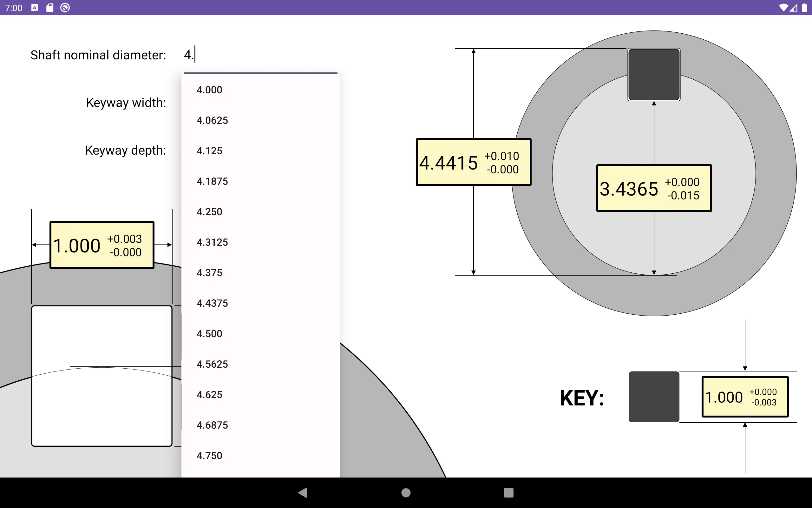The height and width of the screenshot is (508, 812).
Task: Select 4.500 in the list
Action: pos(260,334)
